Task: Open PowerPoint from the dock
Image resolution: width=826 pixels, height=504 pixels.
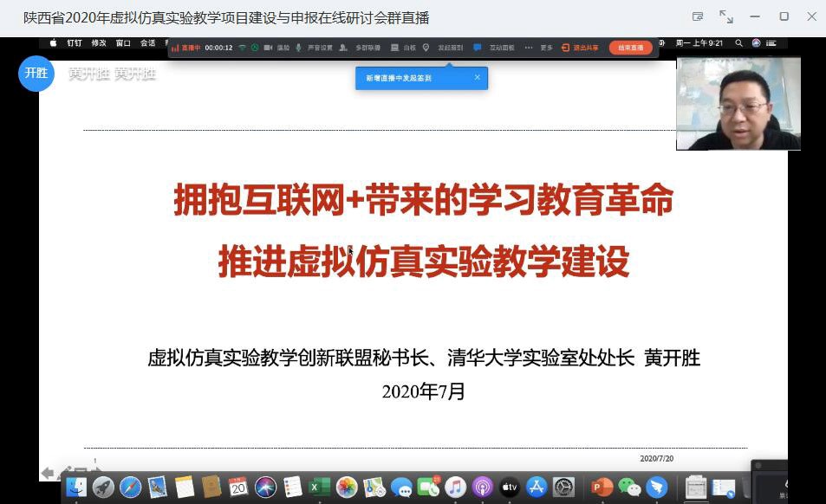Action: click(602, 488)
